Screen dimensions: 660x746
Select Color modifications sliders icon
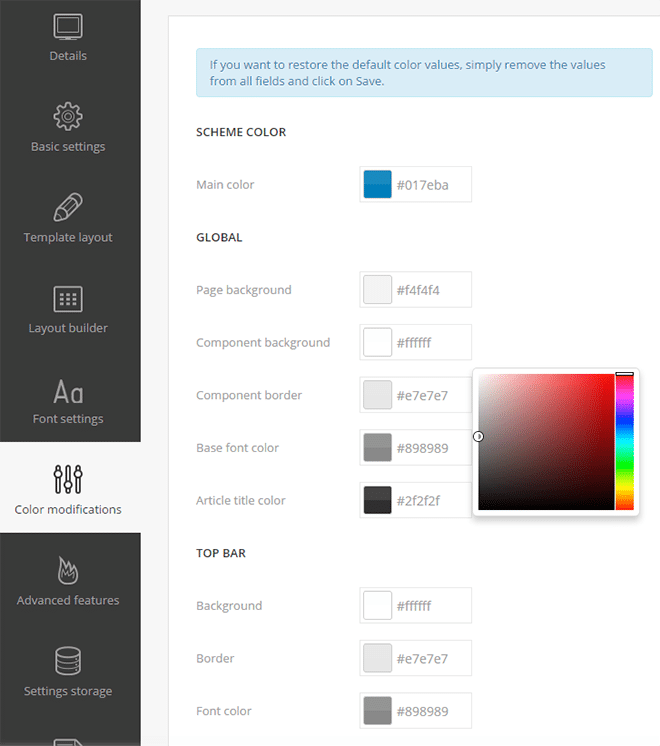pos(68,479)
